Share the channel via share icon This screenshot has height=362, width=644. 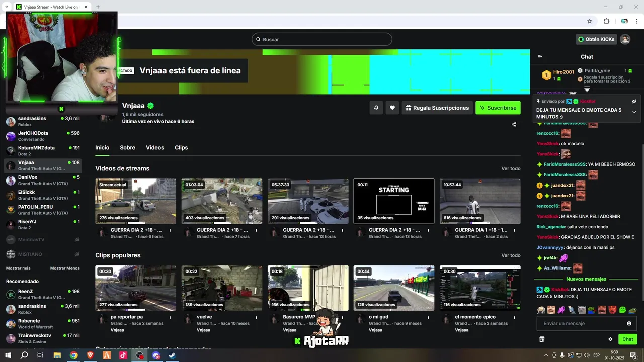coord(514,124)
